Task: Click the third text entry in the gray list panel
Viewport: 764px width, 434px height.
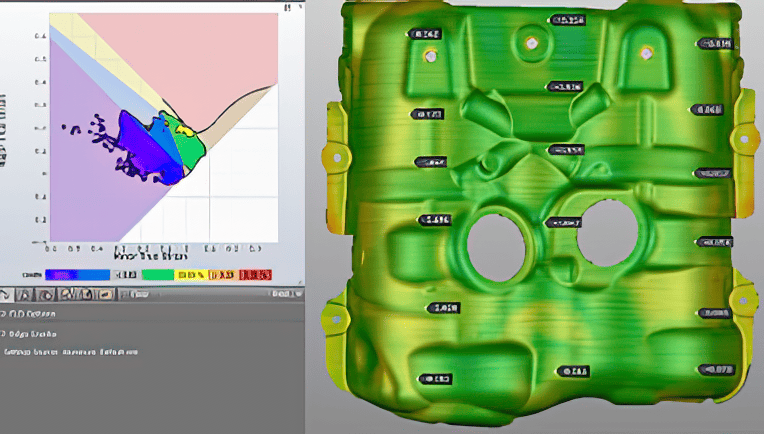Action: 70,352
